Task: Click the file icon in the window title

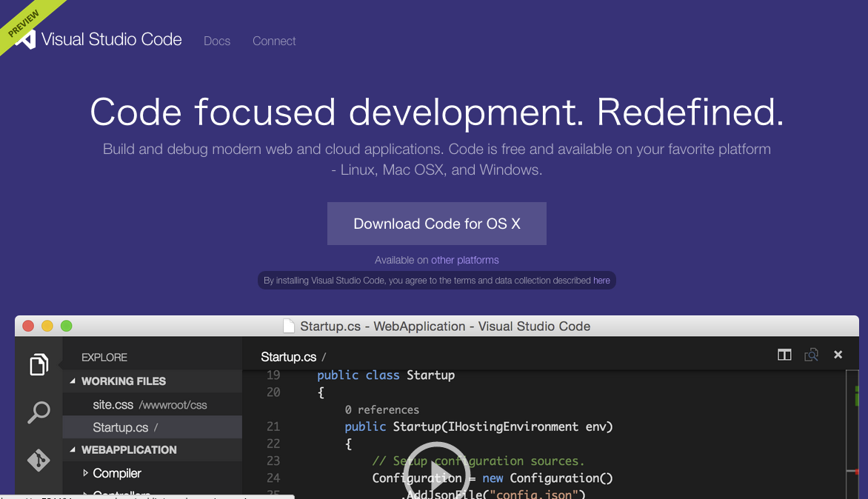Action: point(288,326)
